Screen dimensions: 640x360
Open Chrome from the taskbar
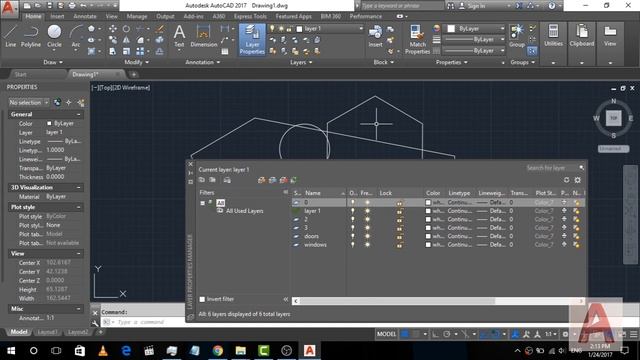[218, 351]
